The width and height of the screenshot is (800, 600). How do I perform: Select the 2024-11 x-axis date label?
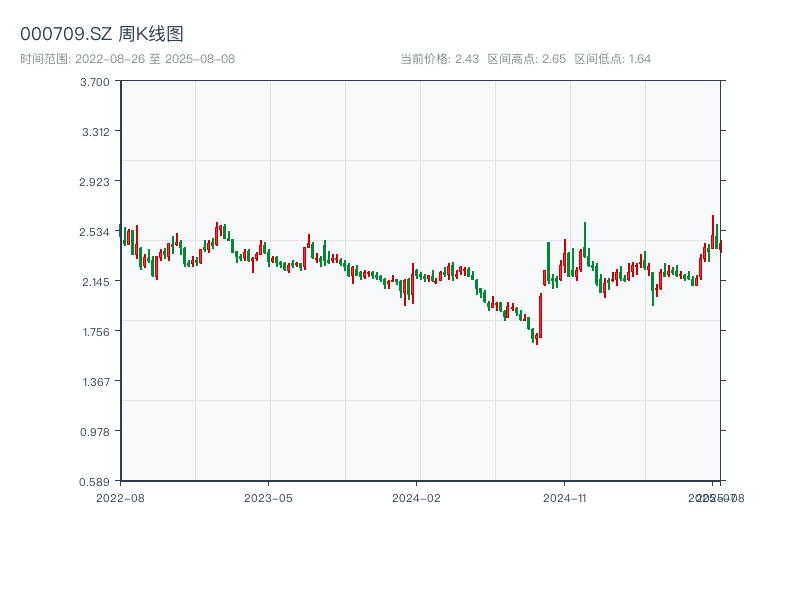point(564,497)
